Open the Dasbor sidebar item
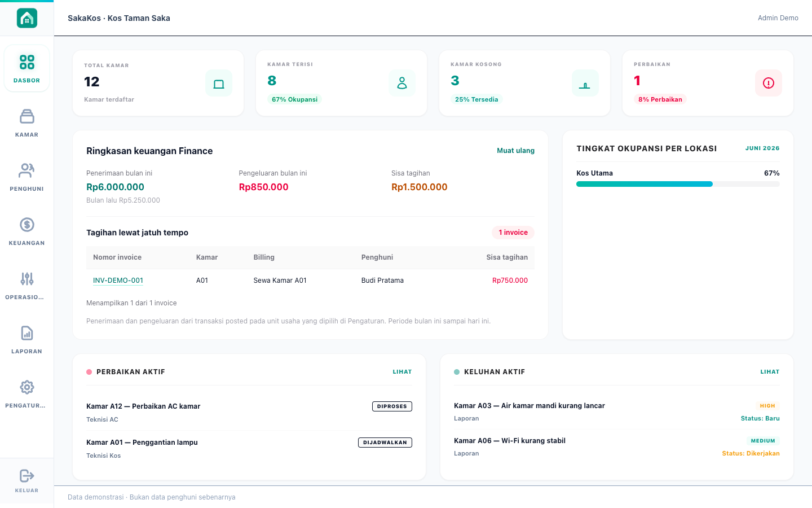Image resolution: width=812 pixels, height=508 pixels. [x=27, y=68]
